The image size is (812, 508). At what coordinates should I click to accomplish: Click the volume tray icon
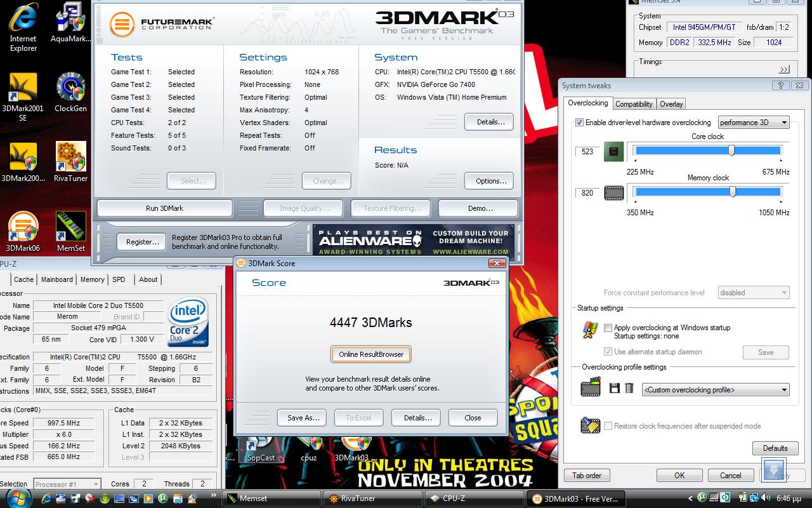click(x=766, y=498)
